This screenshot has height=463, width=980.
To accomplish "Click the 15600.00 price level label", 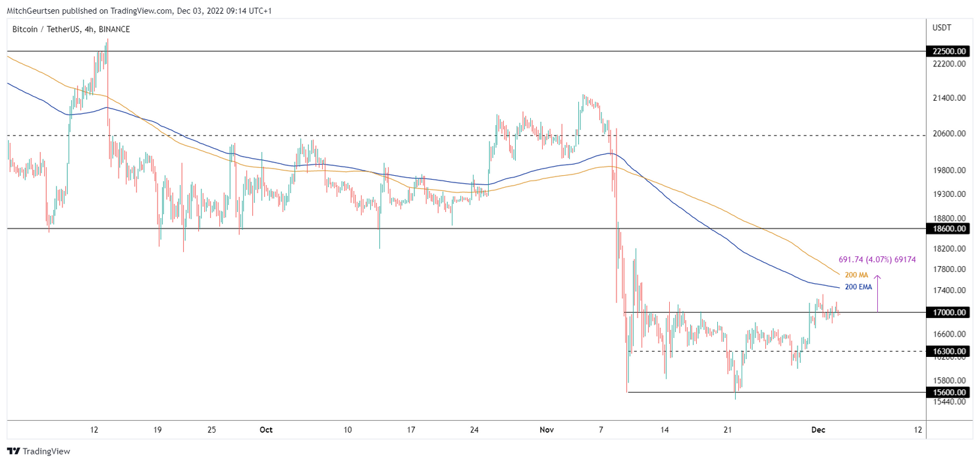I will coord(949,393).
